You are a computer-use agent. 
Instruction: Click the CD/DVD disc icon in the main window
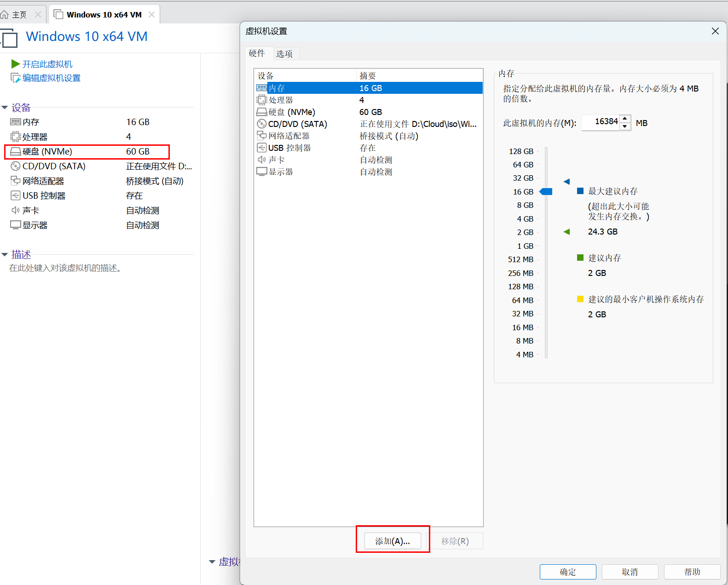coord(16,166)
